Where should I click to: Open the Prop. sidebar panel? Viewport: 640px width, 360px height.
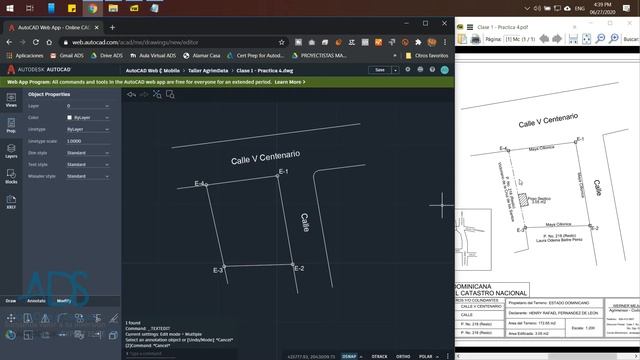pos(11,125)
